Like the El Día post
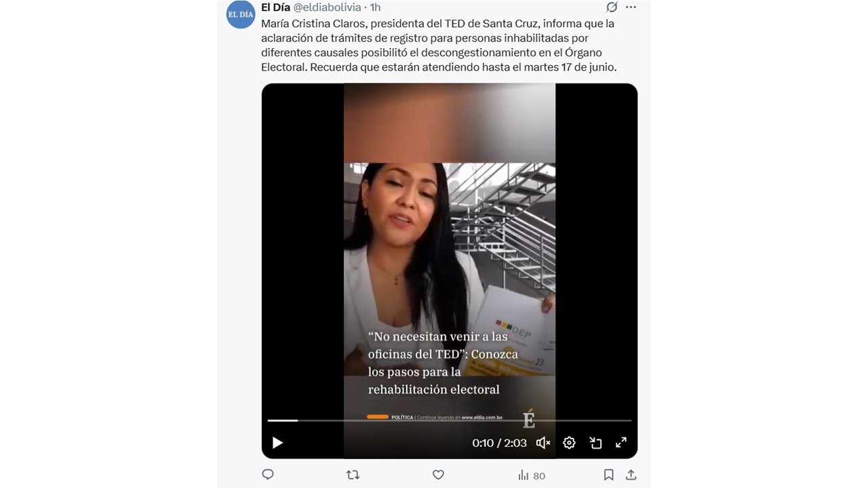This screenshot has height=488, width=868. (x=438, y=475)
